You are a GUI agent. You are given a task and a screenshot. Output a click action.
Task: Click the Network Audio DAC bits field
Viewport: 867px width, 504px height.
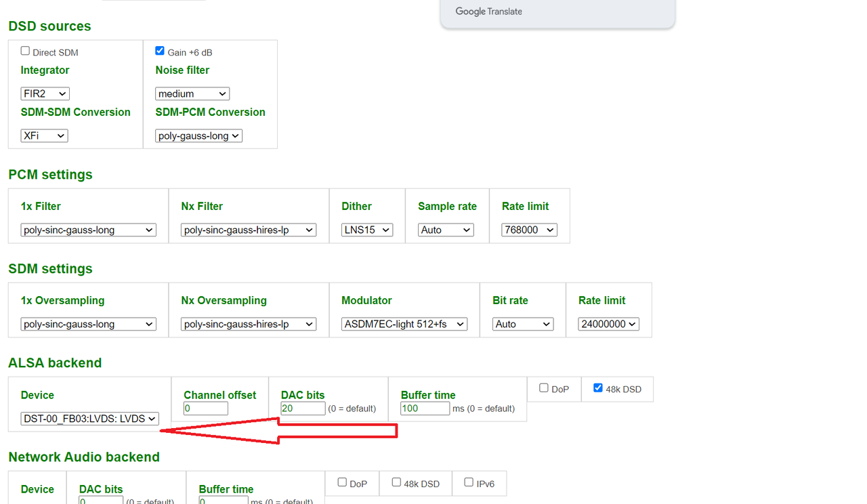click(x=101, y=500)
